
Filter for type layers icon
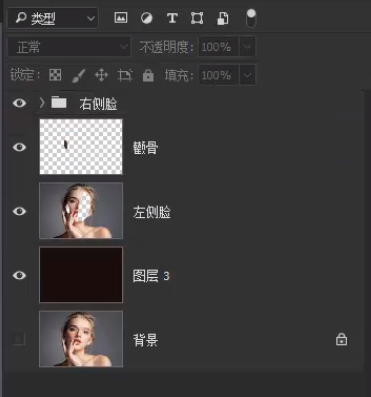pos(172,18)
